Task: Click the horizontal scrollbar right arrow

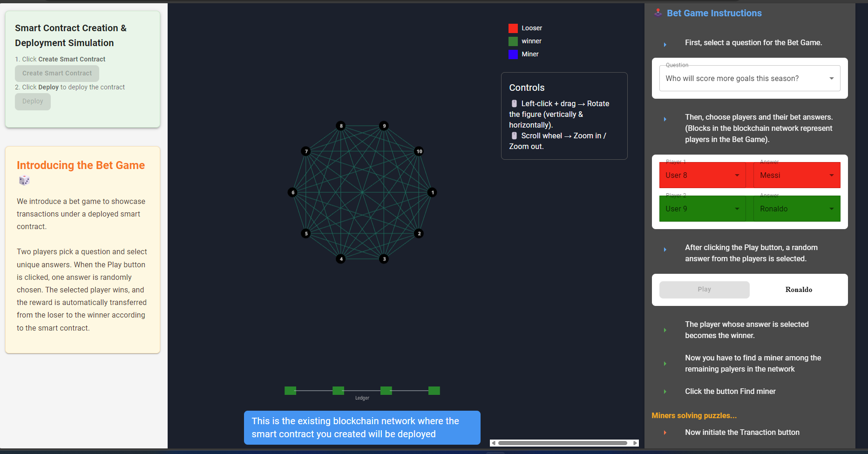Action: (x=635, y=443)
